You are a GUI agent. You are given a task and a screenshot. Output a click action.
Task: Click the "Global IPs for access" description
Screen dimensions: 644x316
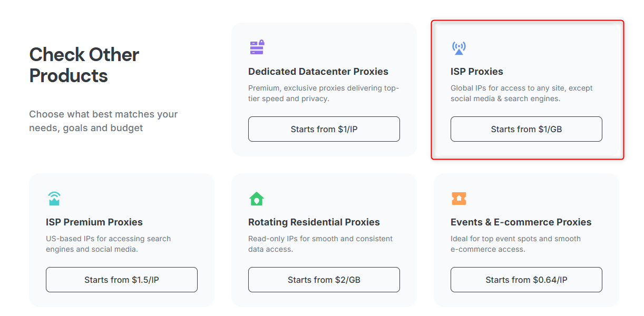tap(522, 93)
